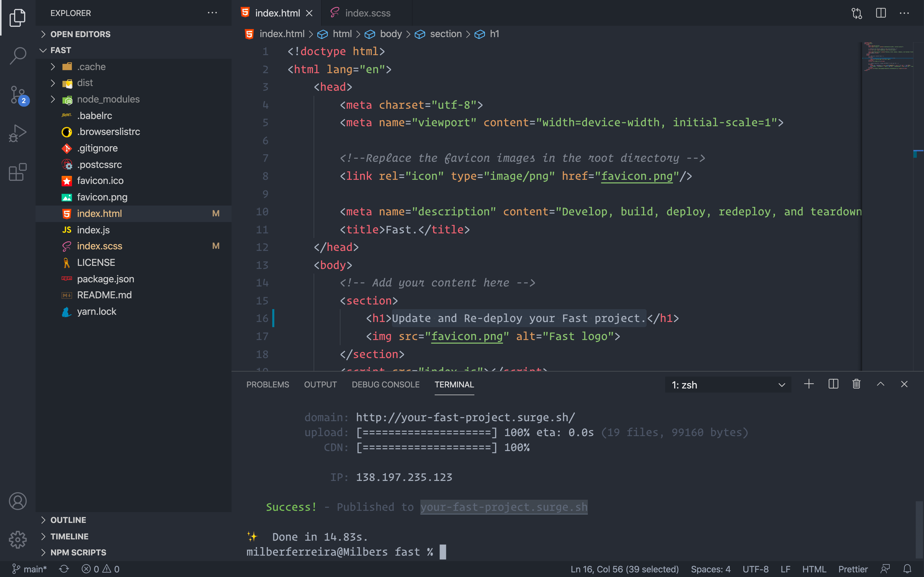Screen dimensions: 924x577
Task: Open Source Control view with 2 changes
Action: [18, 95]
